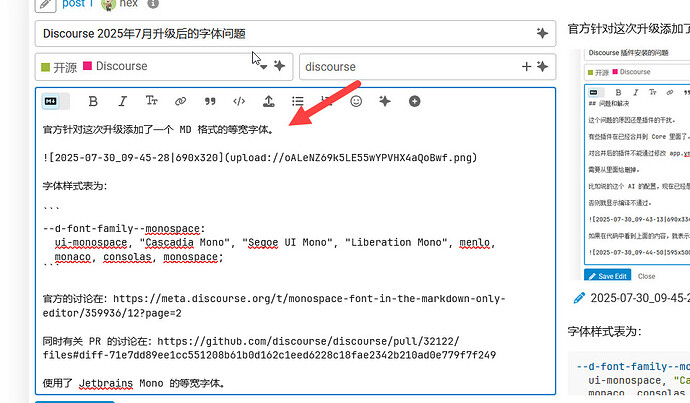Image resolution: width=690 pixels, height=403 pixels.
Task: Click the text 字体样式表为: in the editor
Action: pyautogui.click(x=75, y=186)
